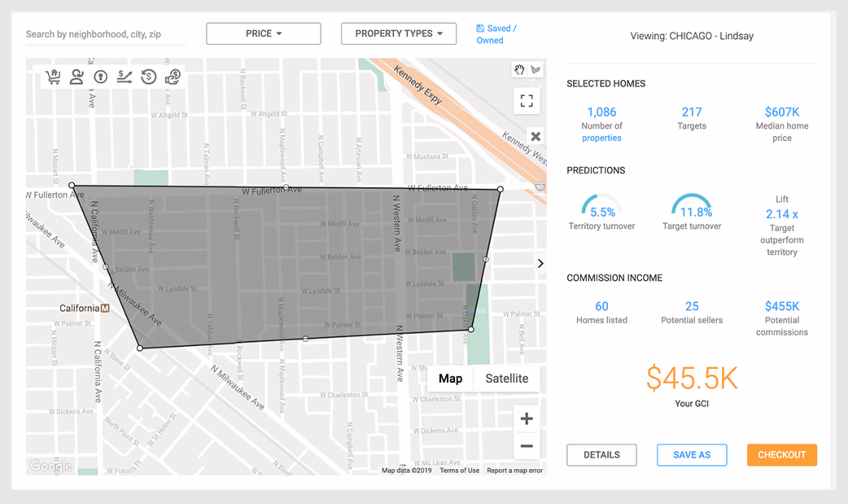Screen dimensions: 848x504
Task: Click the Kennedy Expy label on the map
Action: point(417,85)
